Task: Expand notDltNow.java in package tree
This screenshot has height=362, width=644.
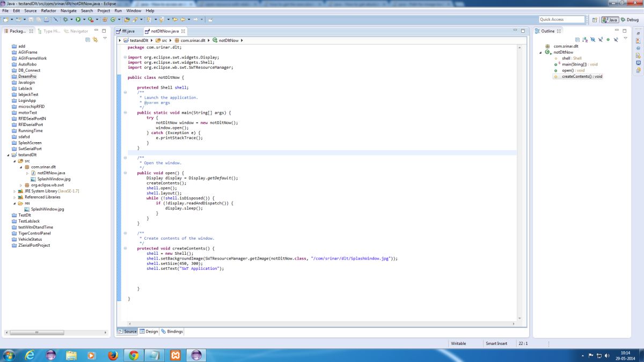Action: 27,173
